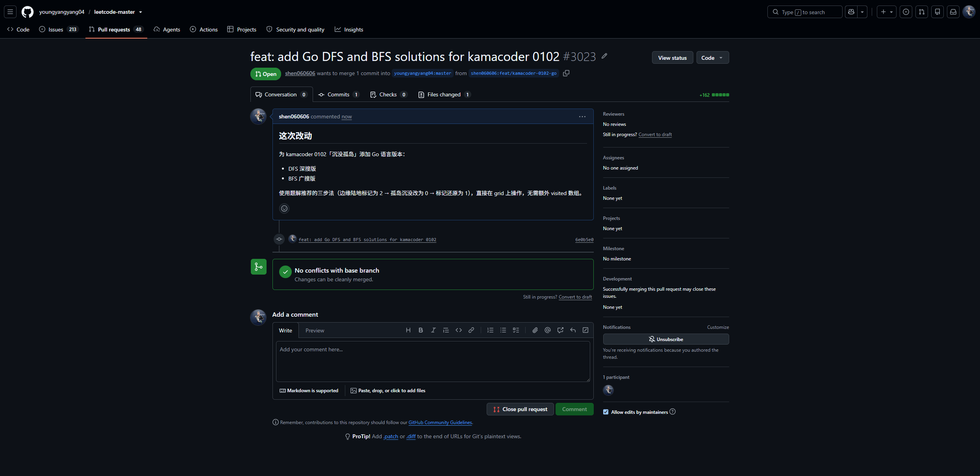Open the Copilot chat icon in header
The image size is (980, 476).
(x=851, y=12)
